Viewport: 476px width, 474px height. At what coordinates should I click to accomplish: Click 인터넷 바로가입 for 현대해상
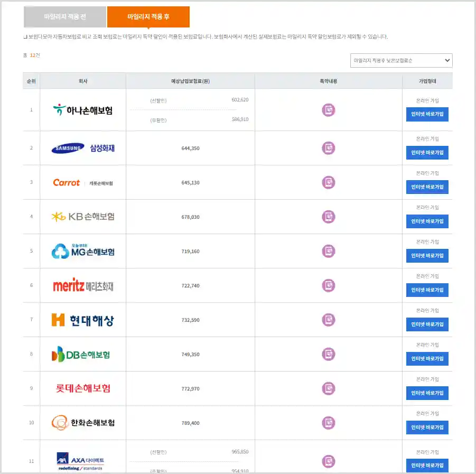pos(427,324)
